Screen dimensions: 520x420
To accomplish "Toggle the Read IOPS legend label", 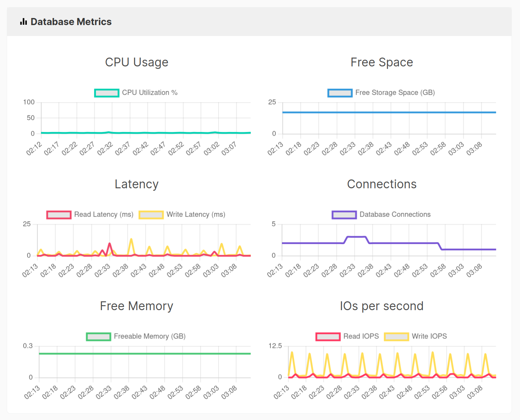I will tap(361, 336).
